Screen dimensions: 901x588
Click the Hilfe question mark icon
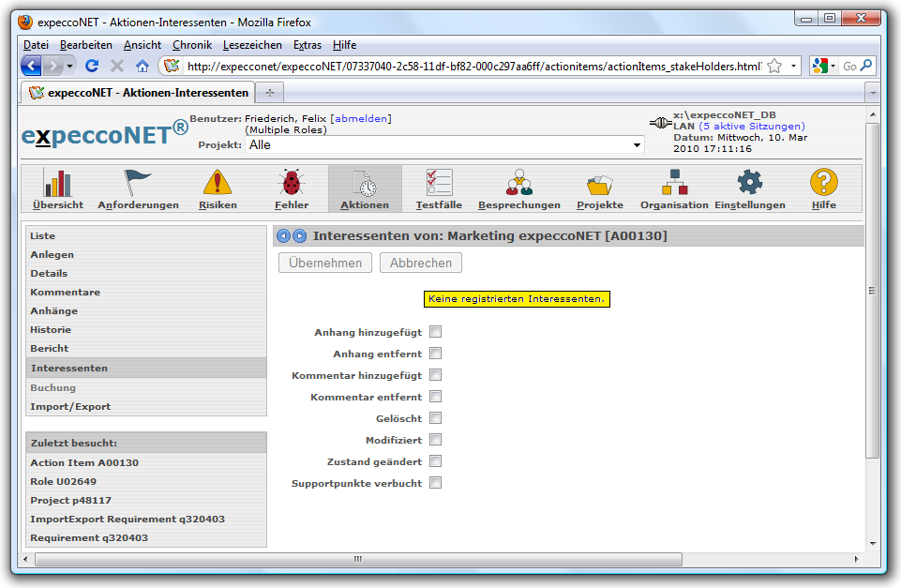[x=823, y=183]
